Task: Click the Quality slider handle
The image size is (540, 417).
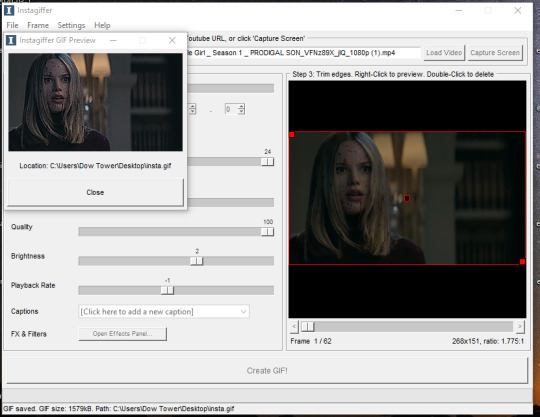Action: pos(267,232)
